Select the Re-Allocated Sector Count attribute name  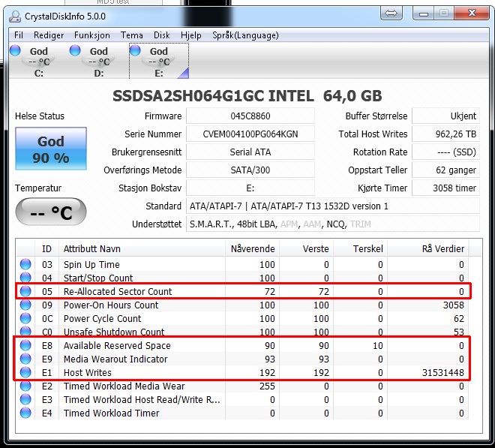click(118, 291)
